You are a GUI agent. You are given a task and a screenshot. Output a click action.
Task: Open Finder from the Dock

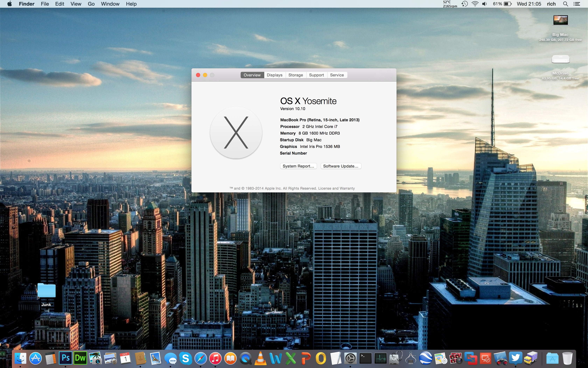pos(20,358)
